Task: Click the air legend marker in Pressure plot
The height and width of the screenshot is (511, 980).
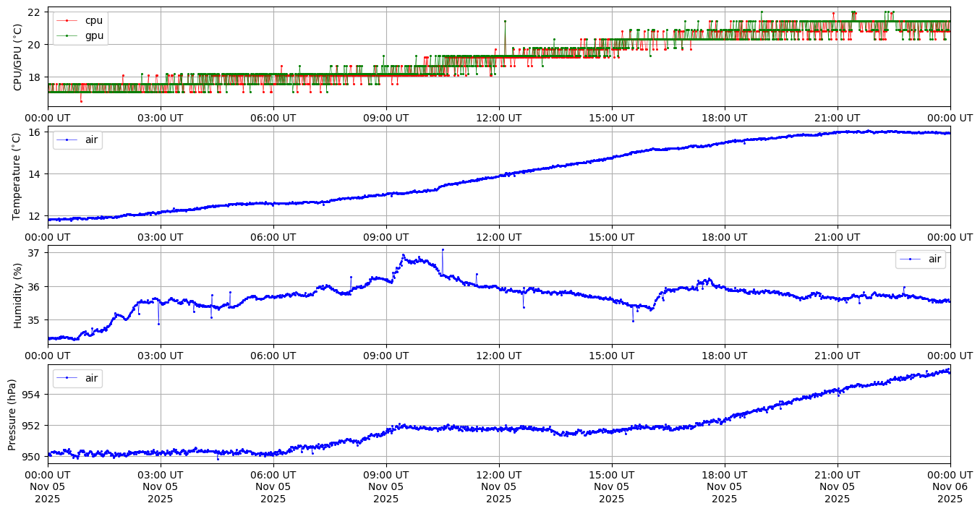Action: pos(67,378)
